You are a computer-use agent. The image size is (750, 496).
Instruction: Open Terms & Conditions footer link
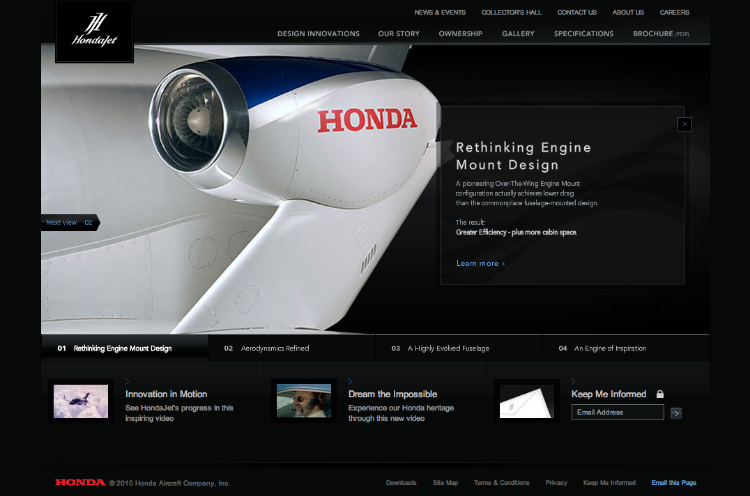(501, 483)
